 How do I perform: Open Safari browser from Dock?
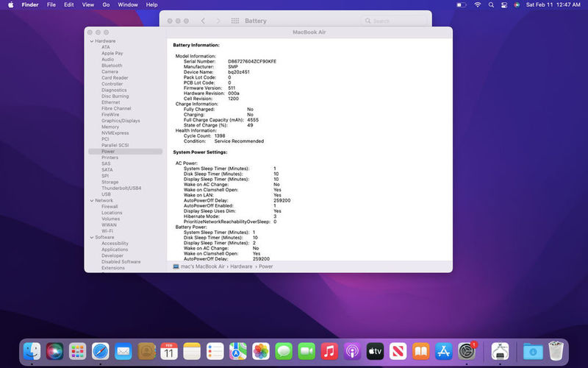101,352
